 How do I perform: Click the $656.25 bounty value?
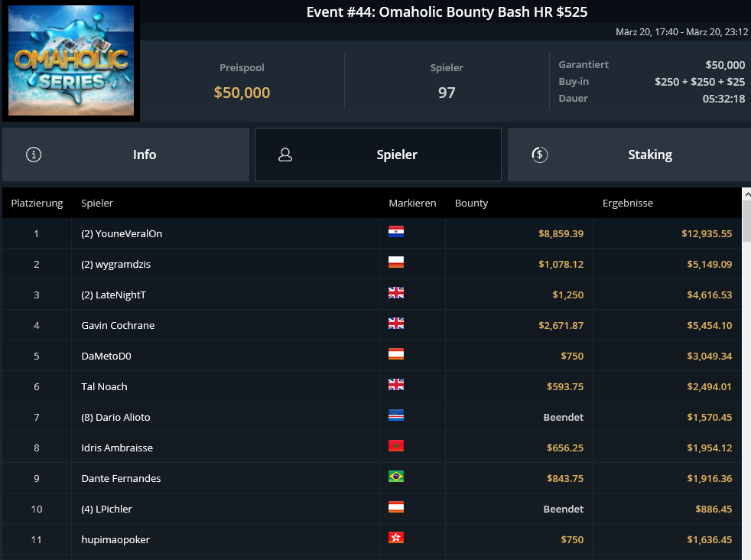pos(565,448)
